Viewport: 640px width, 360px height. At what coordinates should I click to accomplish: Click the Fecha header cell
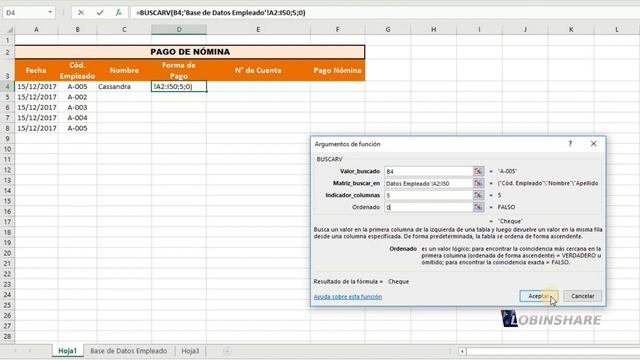click(x=36, y=70)
